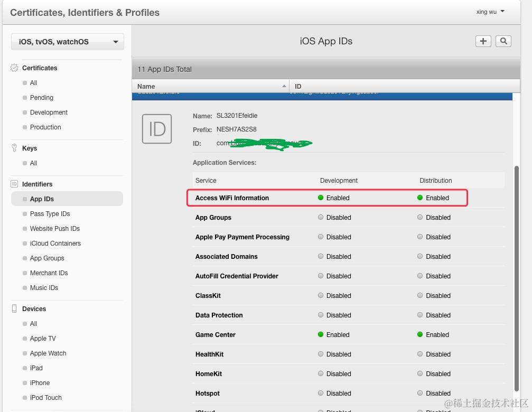Click Data Protection Distribution Disabled status
The image size is (532, 412).
[x=434, y=315]
